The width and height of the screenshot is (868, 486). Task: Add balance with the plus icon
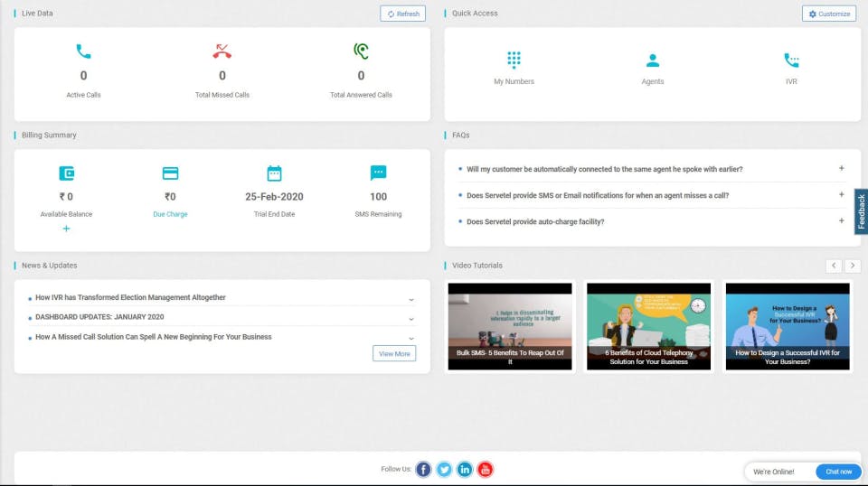pos(66,229)
